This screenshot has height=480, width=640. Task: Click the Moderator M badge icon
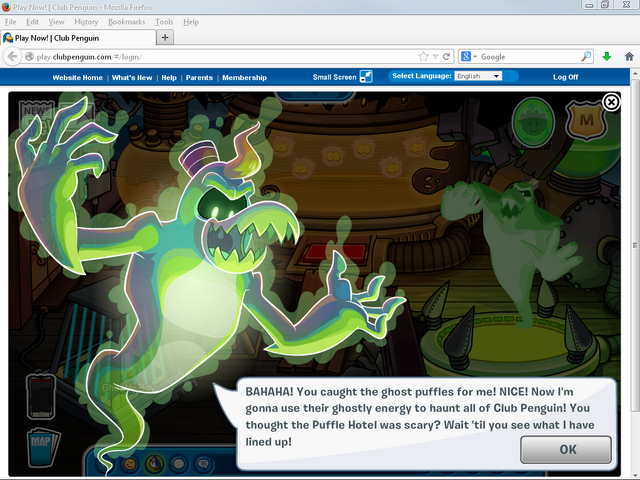click(586, 120)
